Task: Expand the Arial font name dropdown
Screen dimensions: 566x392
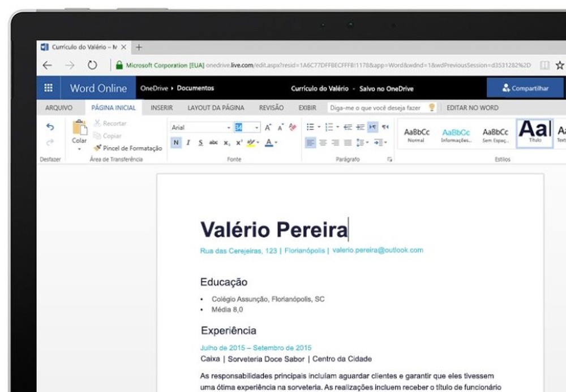Action: coord(229,128)
